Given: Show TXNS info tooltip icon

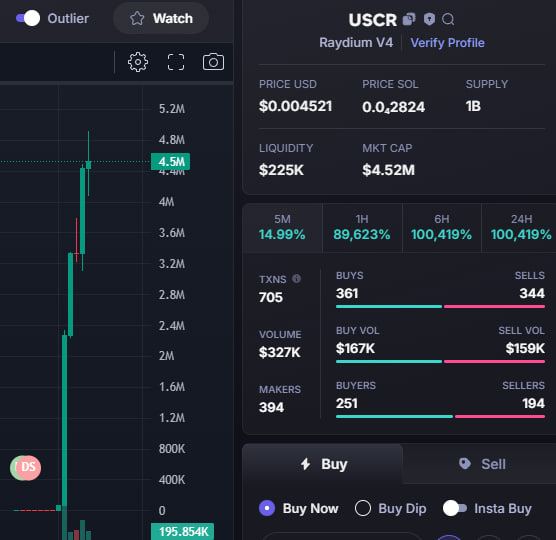Looking at the screenshot, I should coord(296,279).
